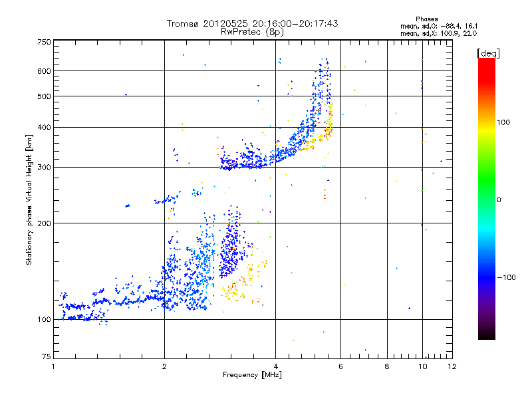Click the colorbar tick label "-100"
The width and height of the screenshot is (532, 399).
pyautogui.click(x=506, y=277)
